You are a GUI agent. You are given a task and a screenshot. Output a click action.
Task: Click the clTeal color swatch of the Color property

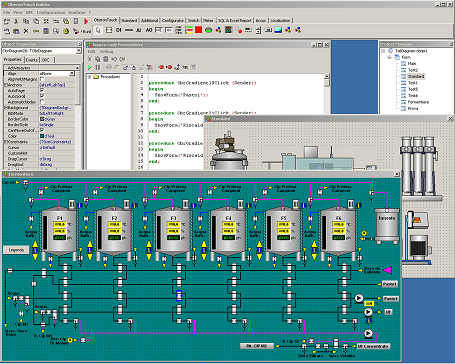(42, 136)
